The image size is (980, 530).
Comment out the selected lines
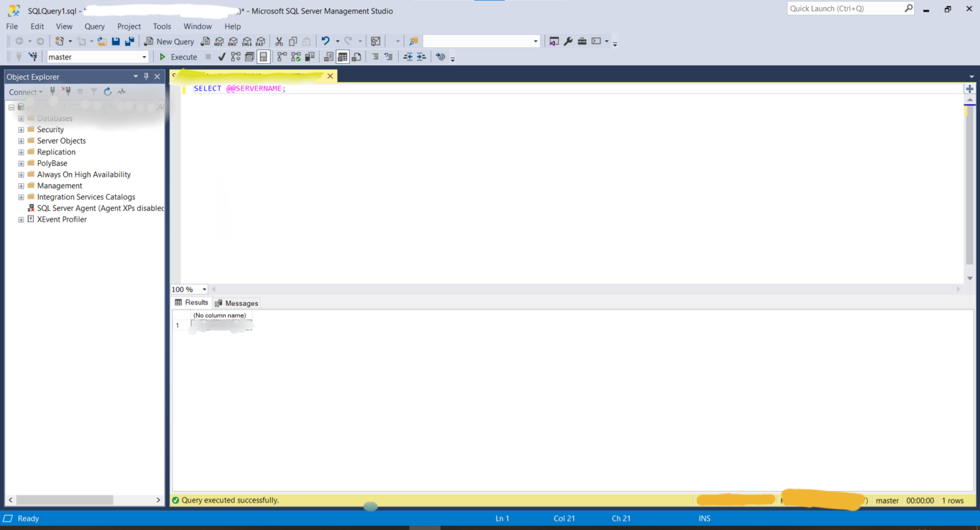[x=376, y=56]
